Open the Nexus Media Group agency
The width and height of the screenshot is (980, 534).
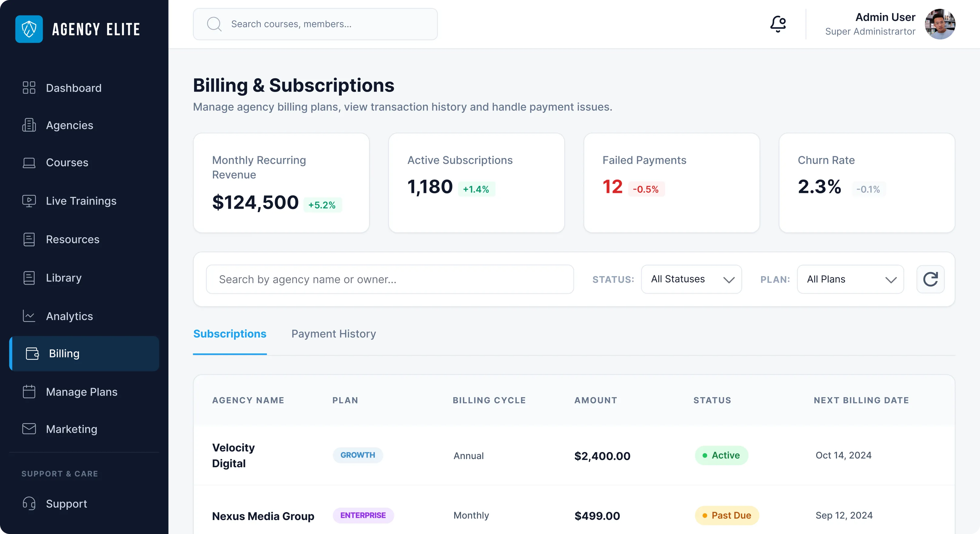click(x=263, y=516)
